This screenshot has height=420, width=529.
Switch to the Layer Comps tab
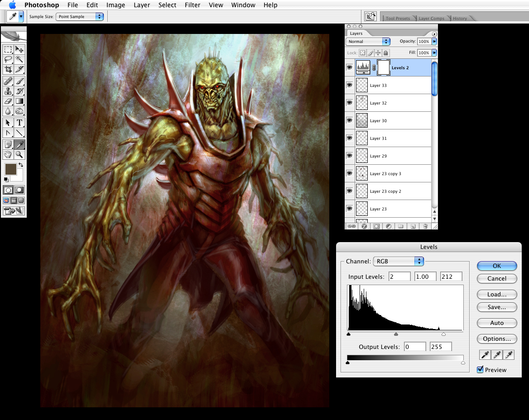tap(432, 19)
